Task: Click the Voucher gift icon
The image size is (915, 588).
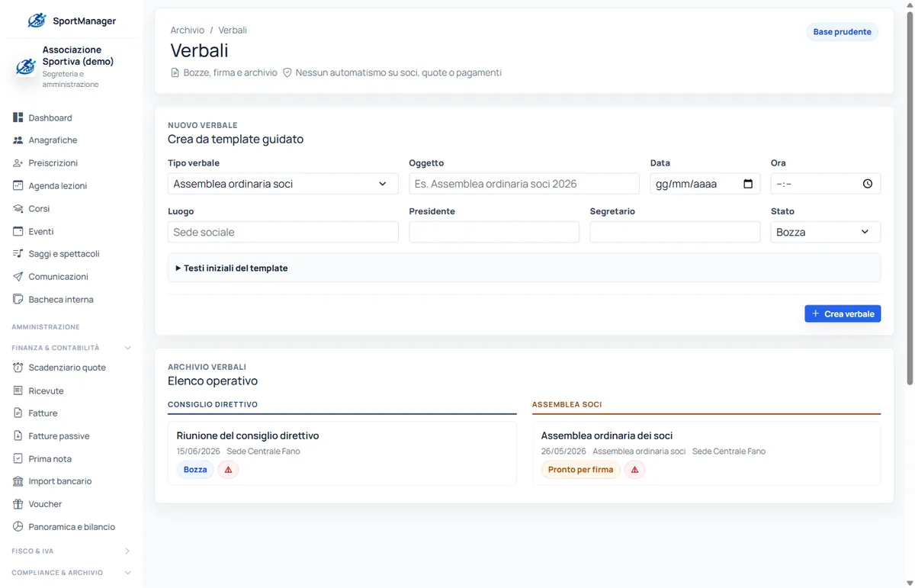Action: 18,503
